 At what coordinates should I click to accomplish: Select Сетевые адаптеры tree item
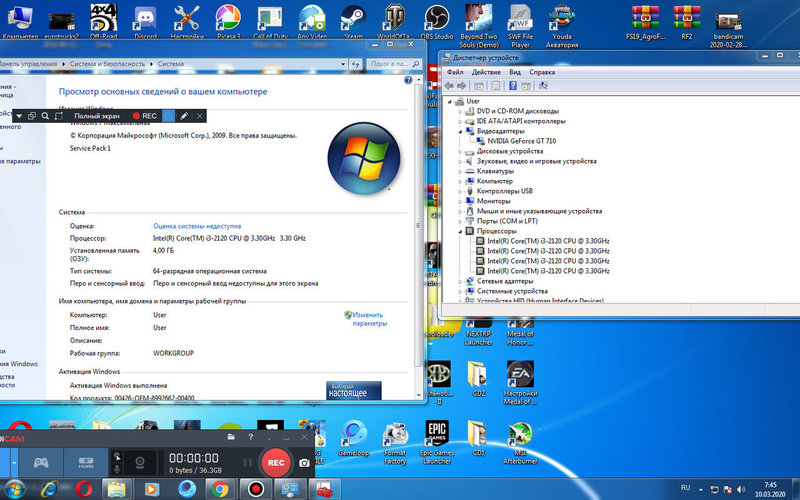505,281
